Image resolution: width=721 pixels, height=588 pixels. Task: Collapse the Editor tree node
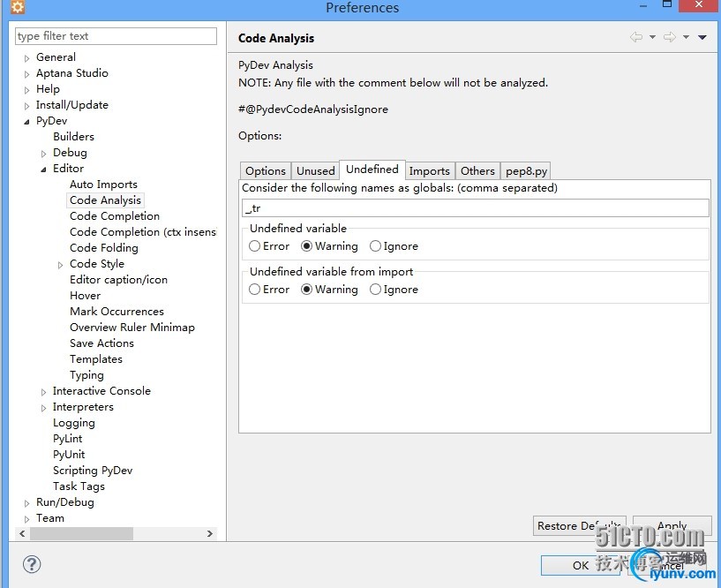(43, 170)
